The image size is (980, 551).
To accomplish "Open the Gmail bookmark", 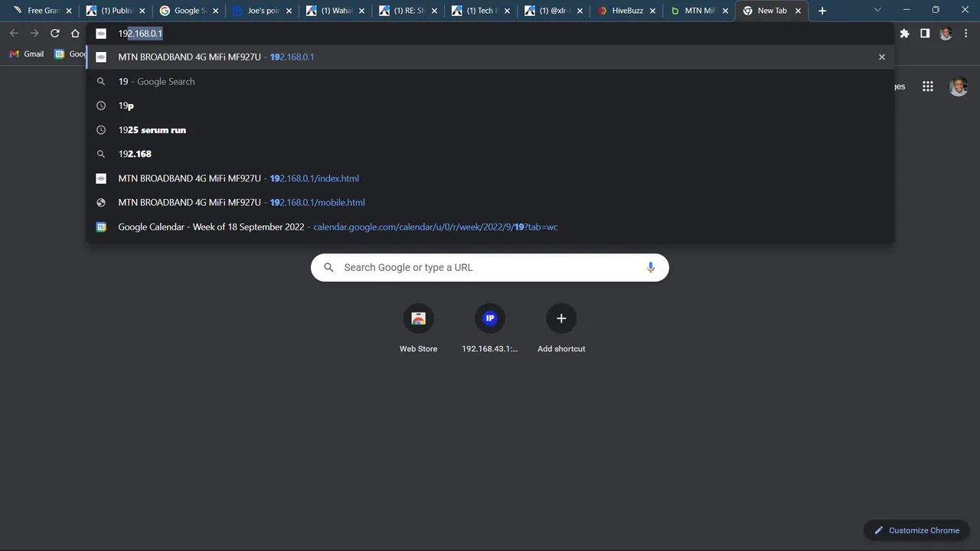I will click(x=27, y=54).
